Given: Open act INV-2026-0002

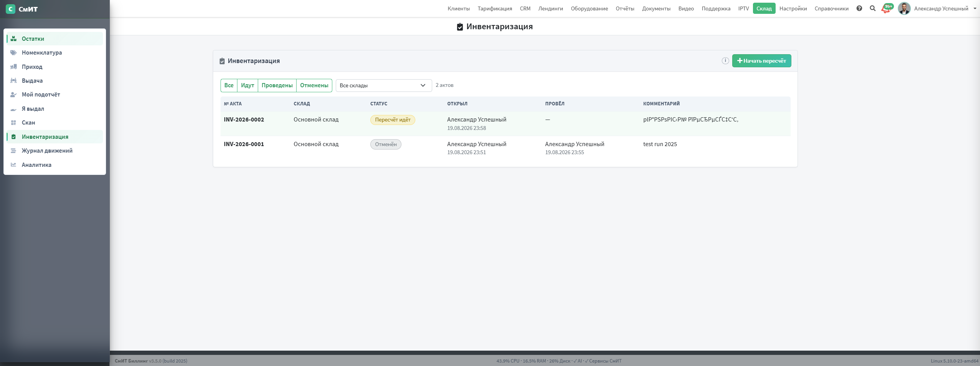Looking at the screenshot, I should click(x=244, y=120).
